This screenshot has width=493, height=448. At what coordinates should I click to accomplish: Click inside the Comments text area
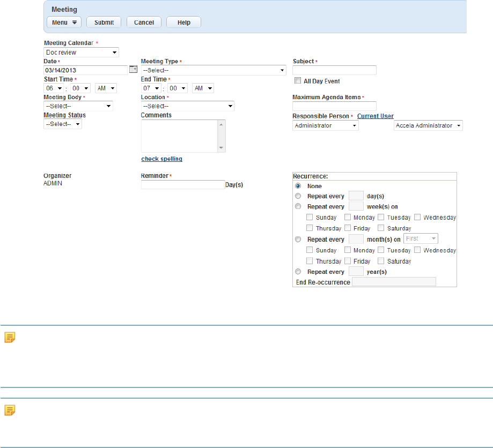[x=179, y=136]
